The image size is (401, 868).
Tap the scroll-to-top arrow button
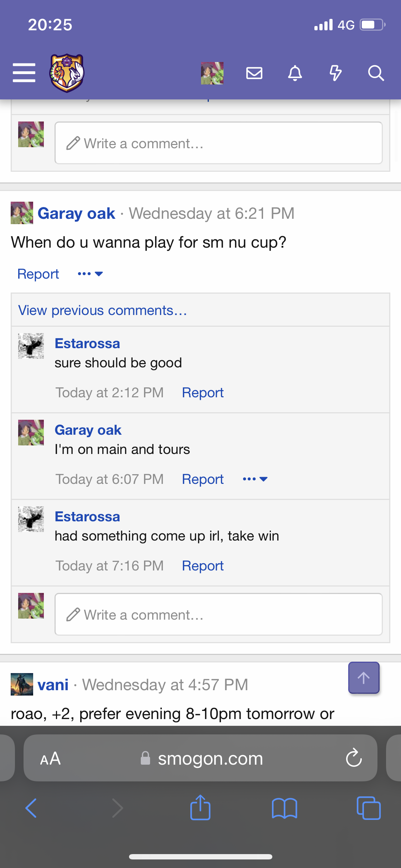[364, 677]
